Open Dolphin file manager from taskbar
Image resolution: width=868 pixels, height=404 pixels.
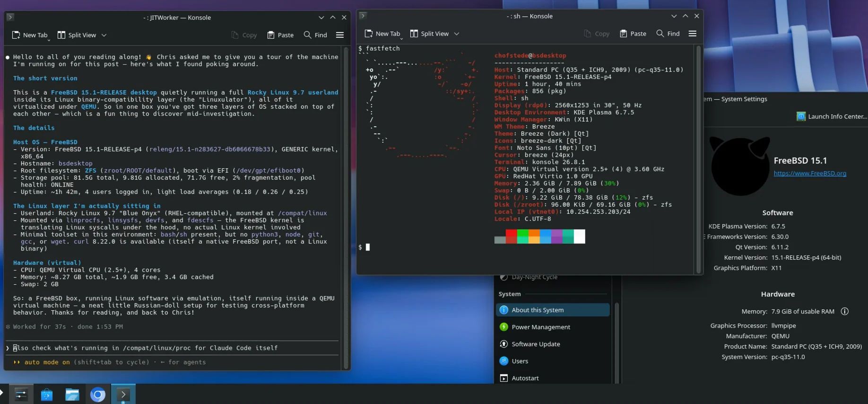tap(72, 394)
